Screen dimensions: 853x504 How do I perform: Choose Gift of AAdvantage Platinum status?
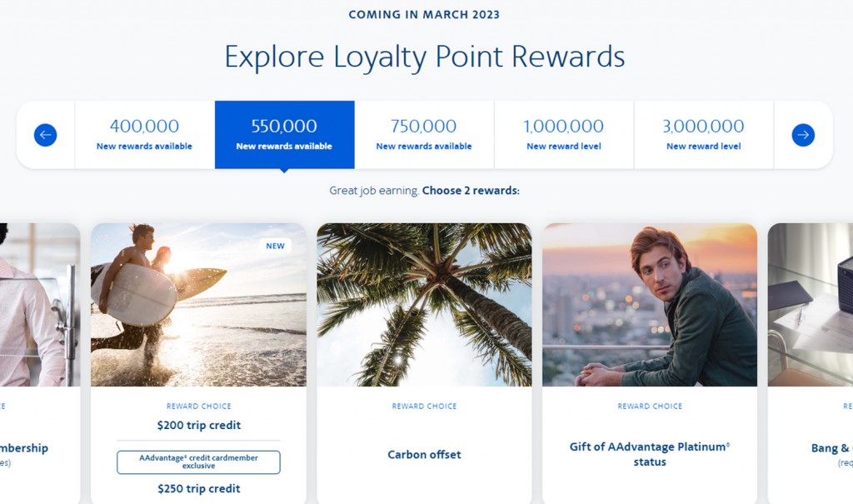pos(650,454)
